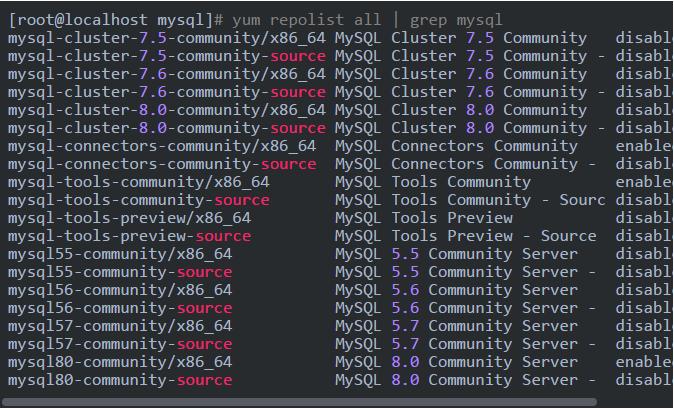Select 'mysql-cluster-7.5-community-source' repo id

[x=167, y=56]
